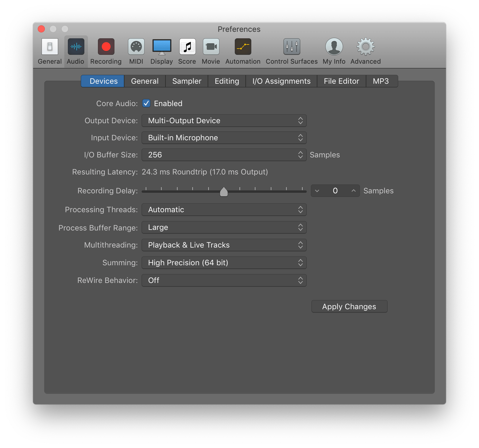Open the Output Device dropdown

(x=224, y=121)
